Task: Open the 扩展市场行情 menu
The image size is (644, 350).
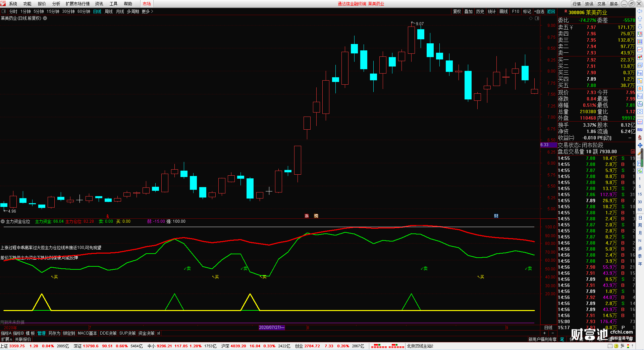Action: (x=78, y=4)
